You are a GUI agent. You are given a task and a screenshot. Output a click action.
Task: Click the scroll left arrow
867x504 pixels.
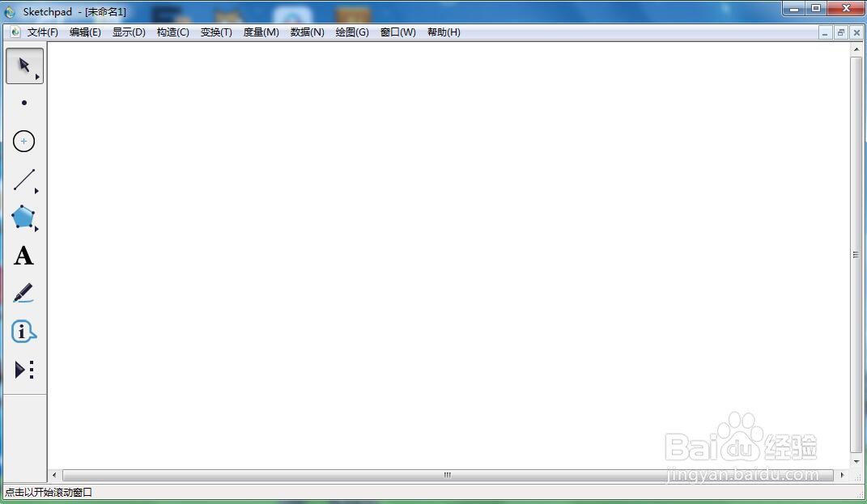pyautogui.click(x=54, y=475)
